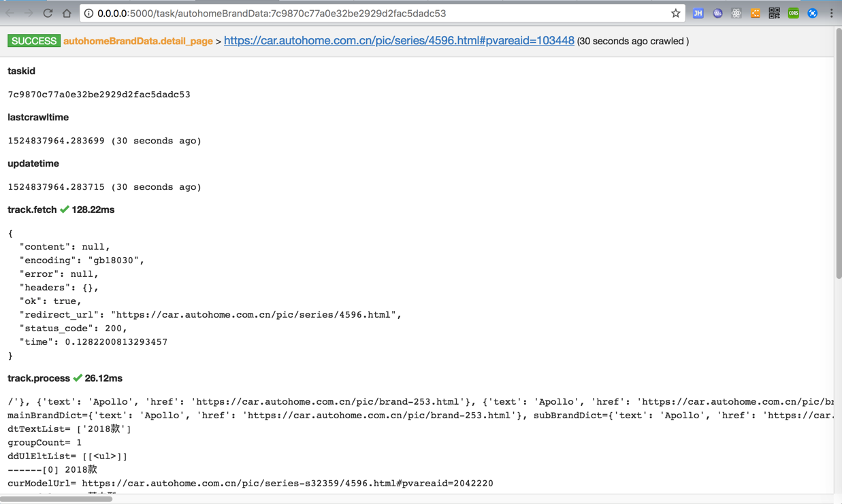Click the curModelUrl log line

250,484
